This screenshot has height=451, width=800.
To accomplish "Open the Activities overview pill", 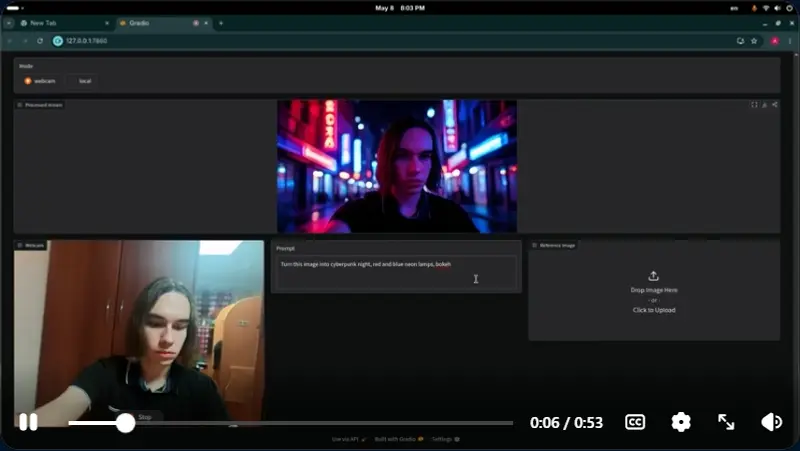I will click(14, 8).
